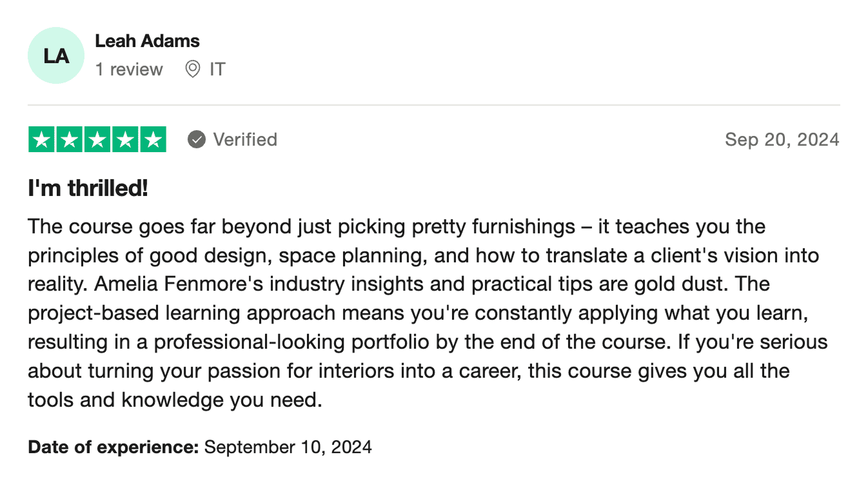Click 'tools and knowledge you need' line
Viewport: 868px width, 477px height.
pos(174,400)
